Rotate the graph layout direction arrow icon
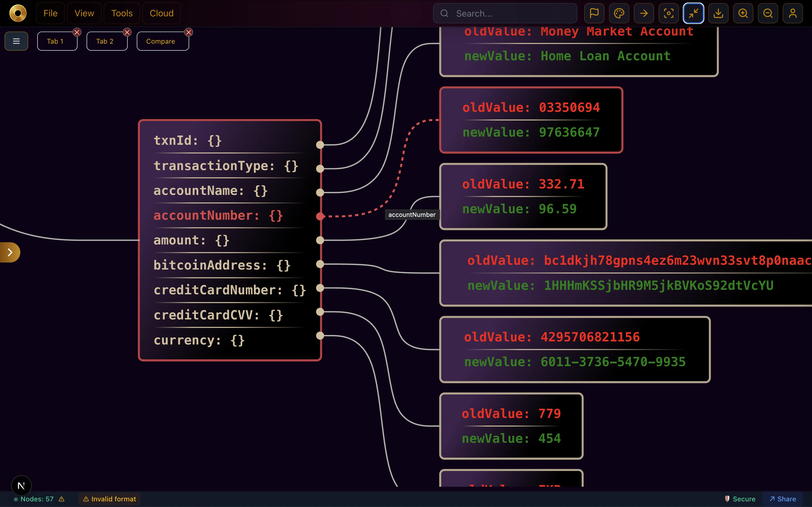The height and width of the screenshot is (507, 812). click(x=643, y=13)
